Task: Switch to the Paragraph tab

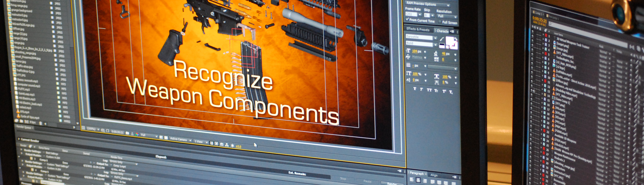Action: click(417, 173)
